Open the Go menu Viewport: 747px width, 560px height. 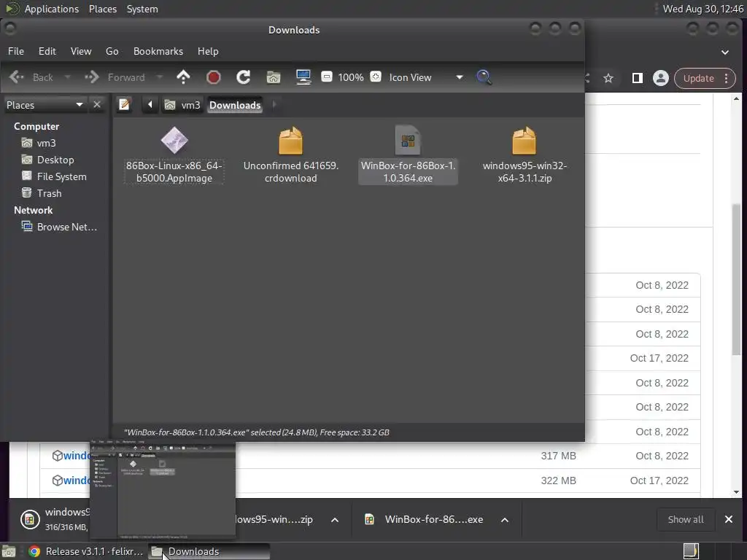click(x=112, y=51)
